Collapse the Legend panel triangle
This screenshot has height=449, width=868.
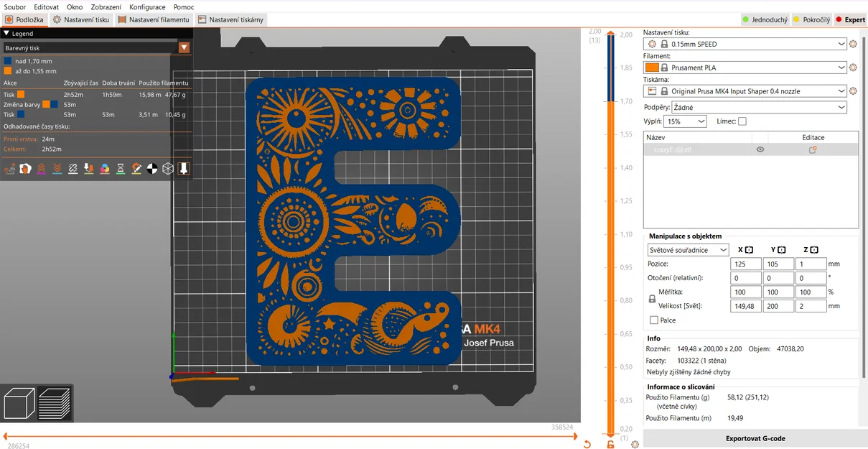[x=6, y=33]
